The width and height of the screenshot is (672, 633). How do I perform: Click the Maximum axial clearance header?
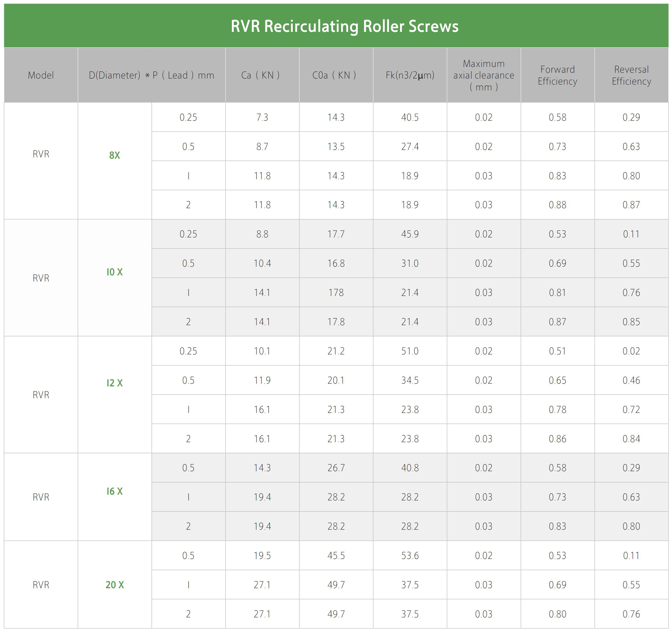(483, 75)
